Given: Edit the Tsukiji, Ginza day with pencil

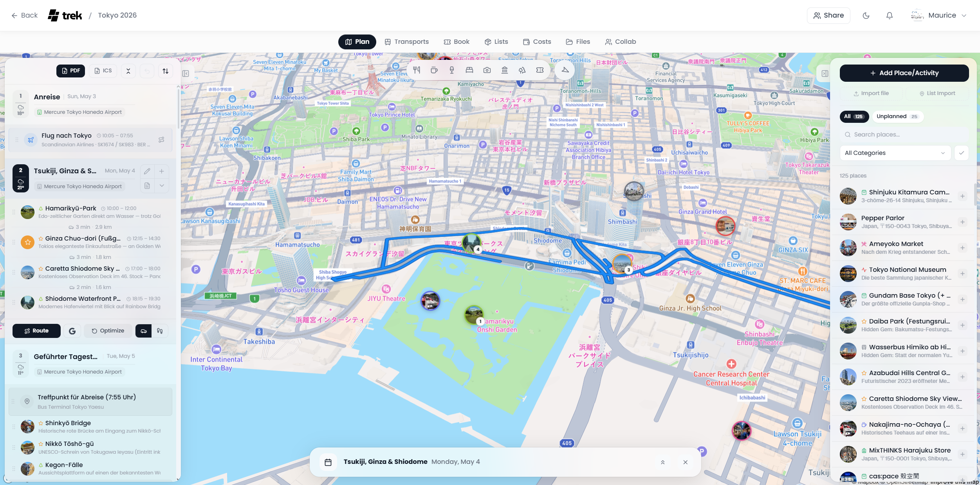Looking at the screenshot, I should click(x=147, y=171).
